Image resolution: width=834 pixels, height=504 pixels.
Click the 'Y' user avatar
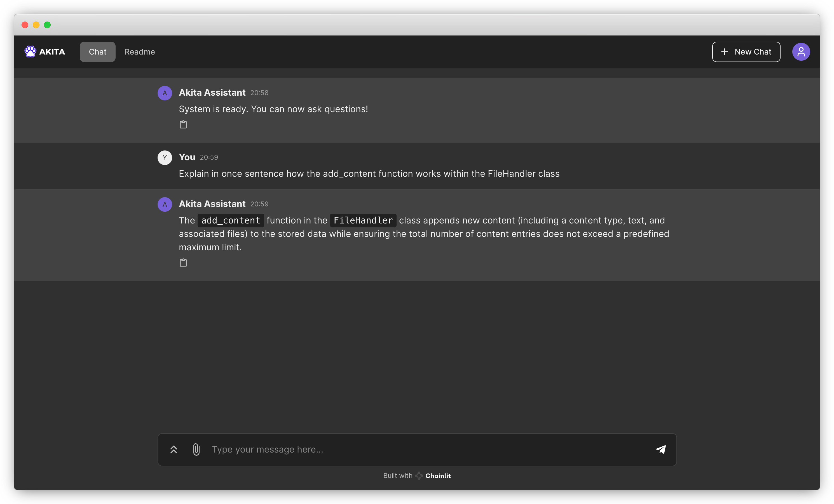pyautogui.click(x=165, y=158)
